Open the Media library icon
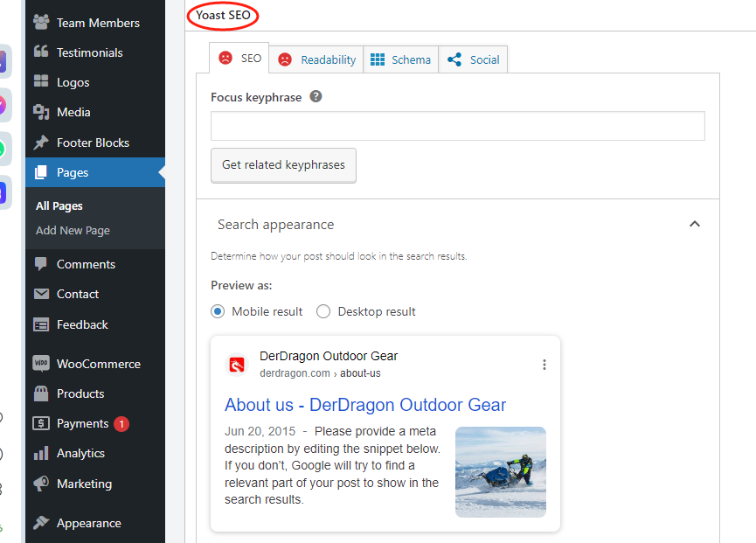 pos(41,112)
